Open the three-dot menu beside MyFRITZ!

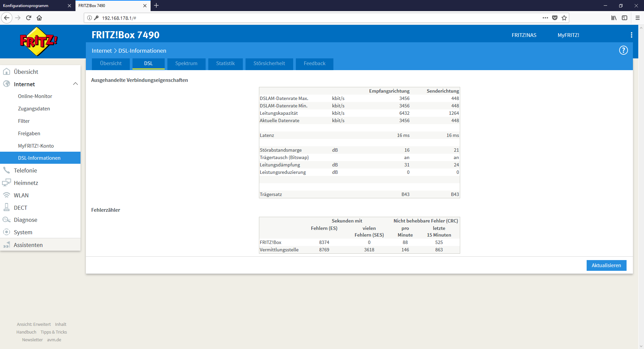pyautogui.click(x=632, y=35)
